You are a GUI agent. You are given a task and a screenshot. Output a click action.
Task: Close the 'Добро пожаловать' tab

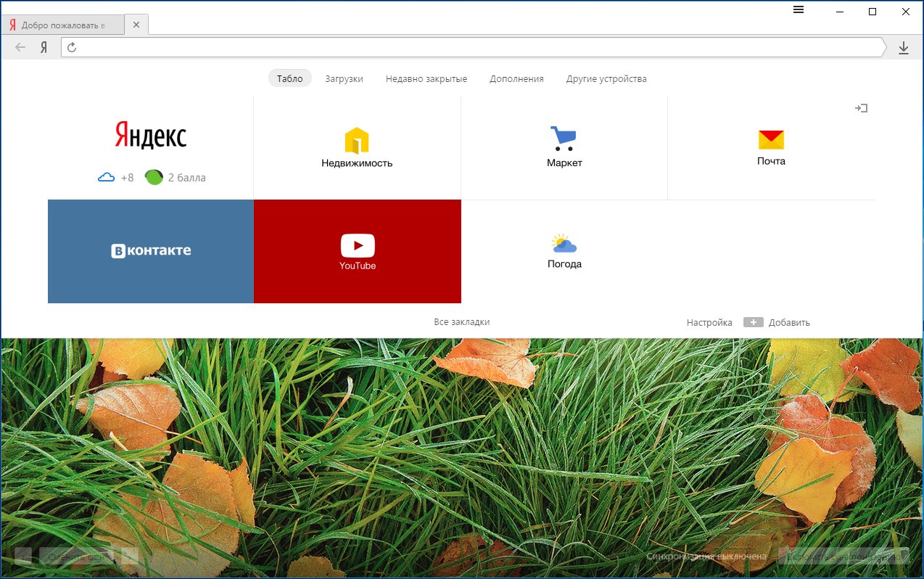coord(136,25)
